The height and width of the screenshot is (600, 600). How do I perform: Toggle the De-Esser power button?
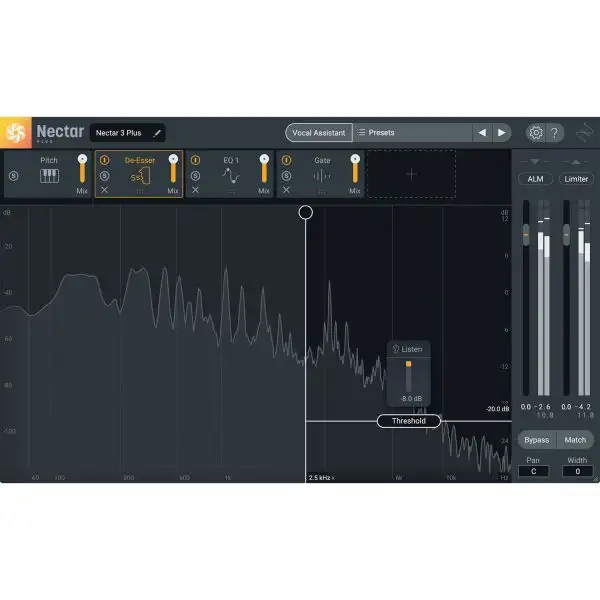click(104, 160)
